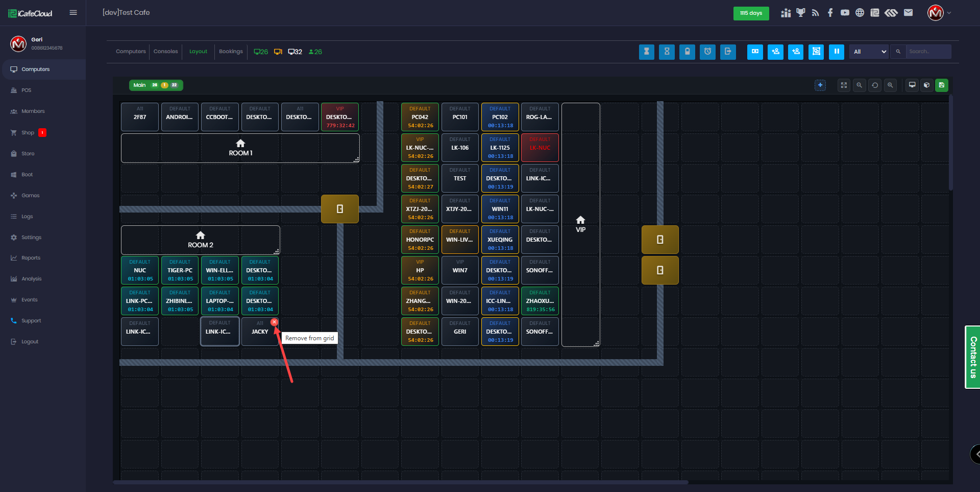Viewport: 980px width, 492px height.
Task: Click the Contact us side button
Action: click(x=973, y=357)
